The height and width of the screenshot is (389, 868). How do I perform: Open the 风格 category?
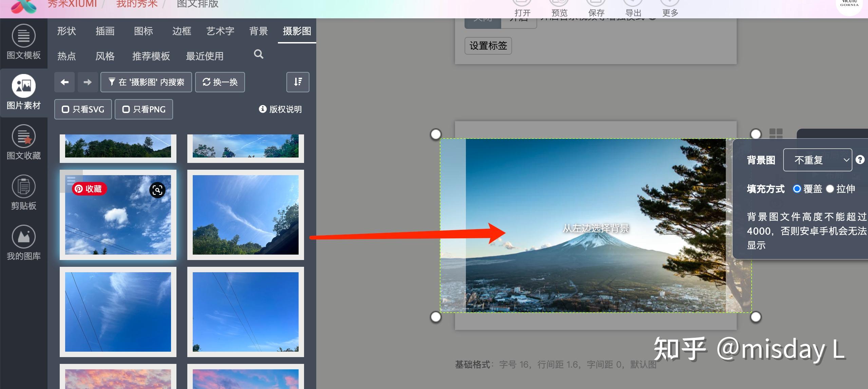click(x=105, y=56)
